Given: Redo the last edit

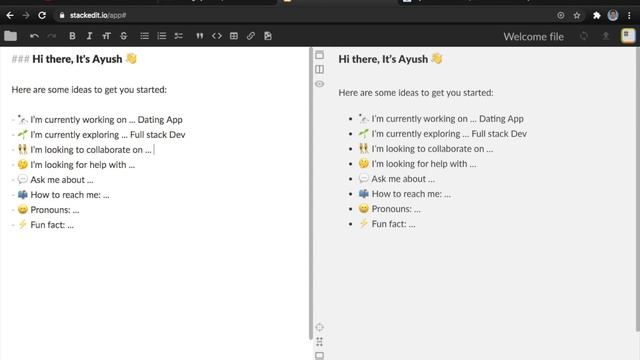Looking at the screenshot, I should point(51,36).
